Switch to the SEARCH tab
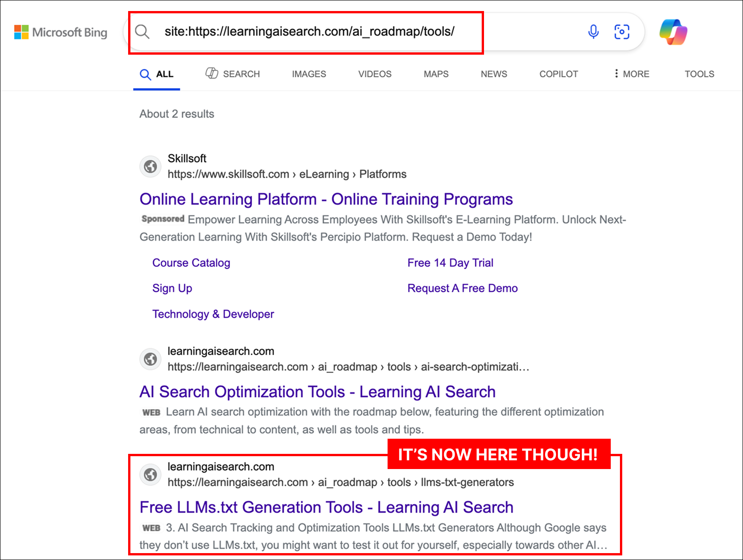The height and width of the screenshot is (560, 743). click(232, 74)
